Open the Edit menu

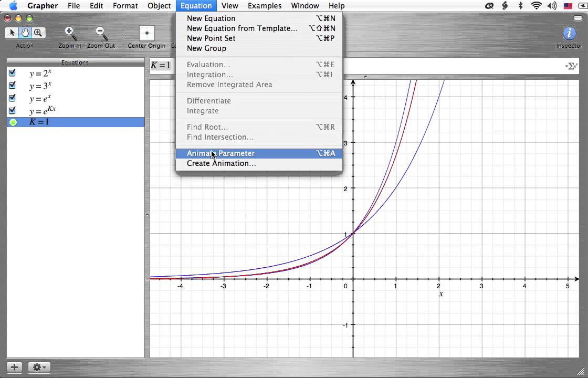point(97,6)
